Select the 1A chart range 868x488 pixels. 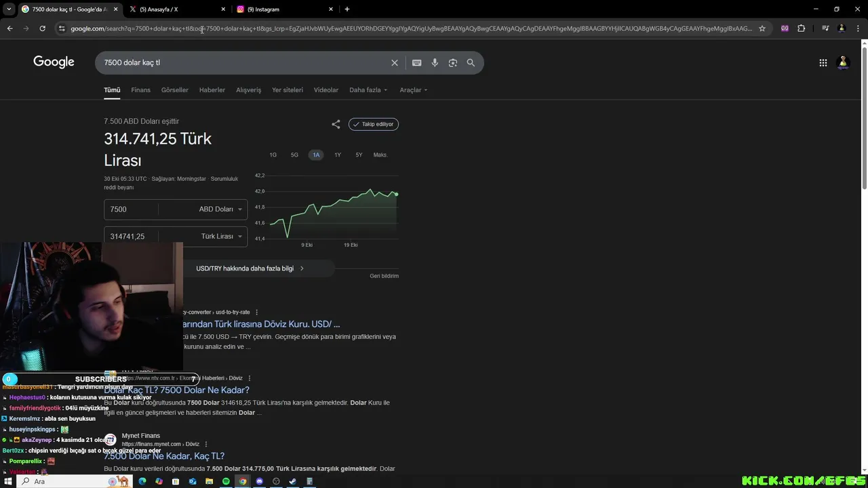[316, 155]
